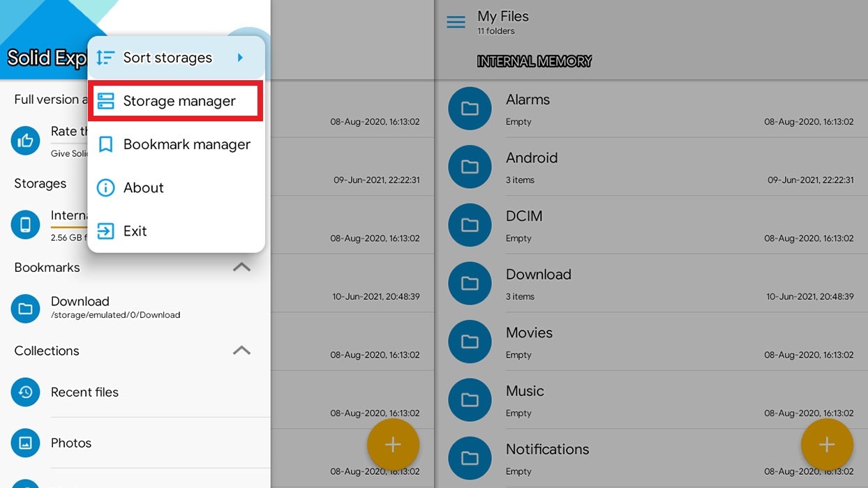Tap the orange add button in right pane

tap(827, 444)
